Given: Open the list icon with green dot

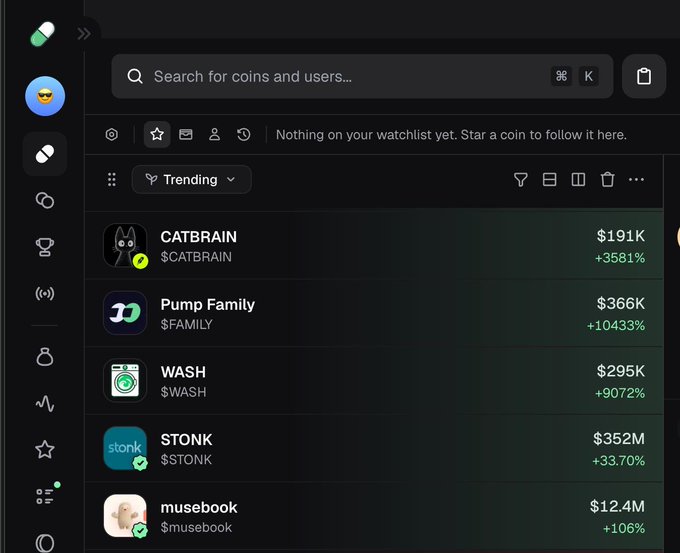Looking at the screenshot, I should [x=47, y=495].
